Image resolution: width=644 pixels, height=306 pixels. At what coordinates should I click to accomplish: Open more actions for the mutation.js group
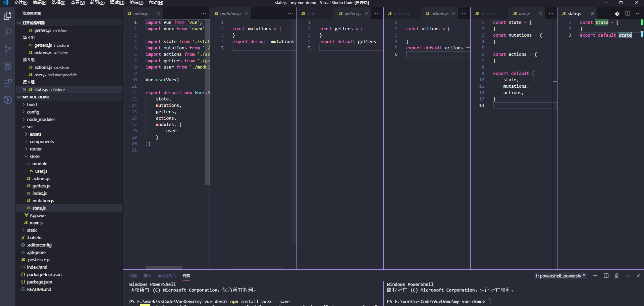[x=290, y=13]
